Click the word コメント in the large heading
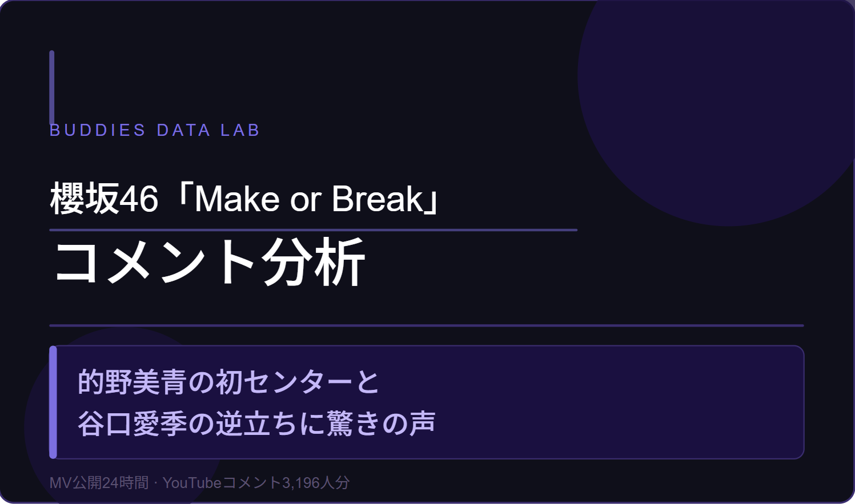 (x=154, y=263)
